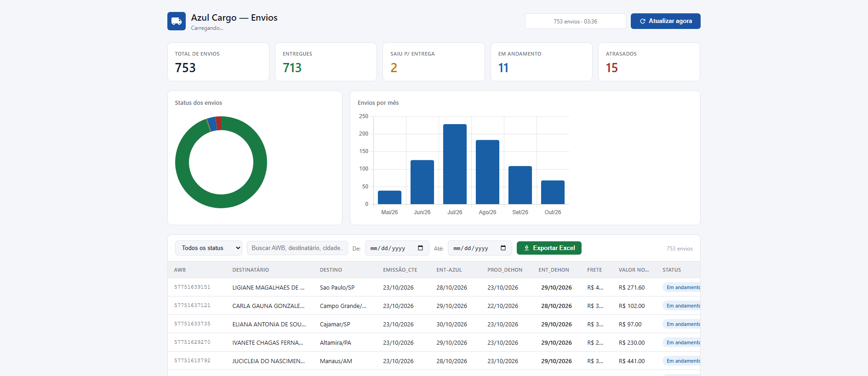This screenshot has height=376, width=868.
Task: Click the Jul/26 bar in chart
Action: click(x=455, y=164)
